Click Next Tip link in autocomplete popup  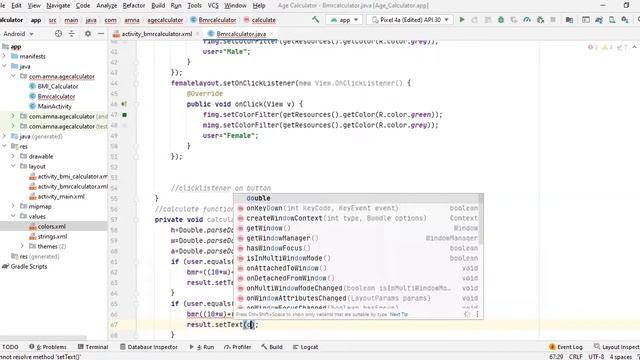(399, 314)
